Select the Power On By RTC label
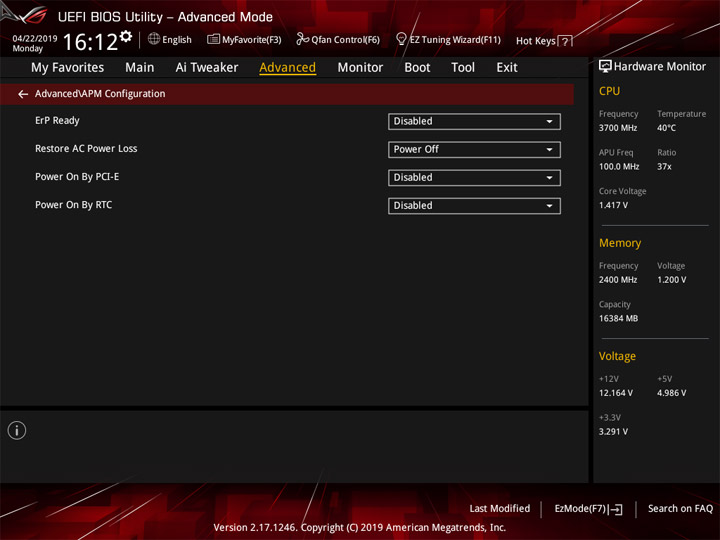This screenshot has width=720, height=540. coord(73,205)
